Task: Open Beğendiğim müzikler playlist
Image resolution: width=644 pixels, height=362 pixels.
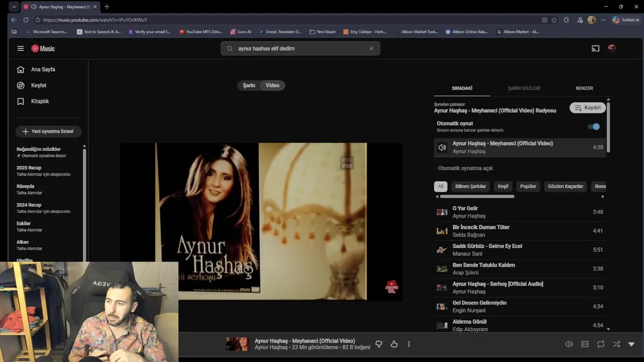Action: tap(48, 152)
